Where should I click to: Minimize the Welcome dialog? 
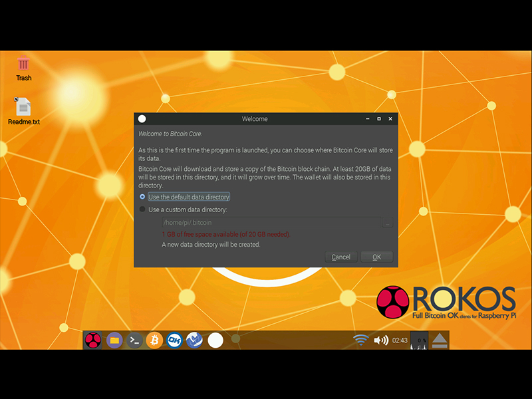(x=368, y=119)
